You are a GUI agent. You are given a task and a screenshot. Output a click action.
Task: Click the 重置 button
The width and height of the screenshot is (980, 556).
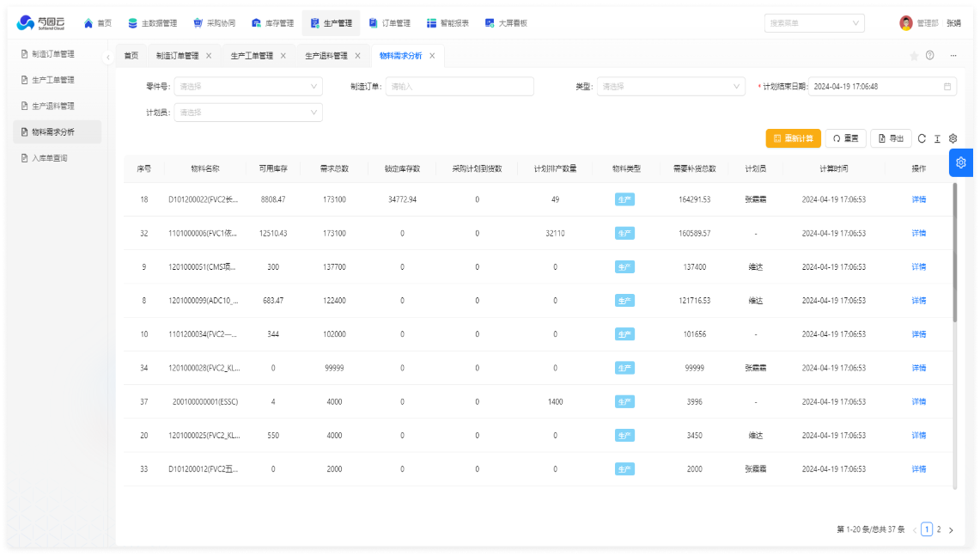click(846, 139)
